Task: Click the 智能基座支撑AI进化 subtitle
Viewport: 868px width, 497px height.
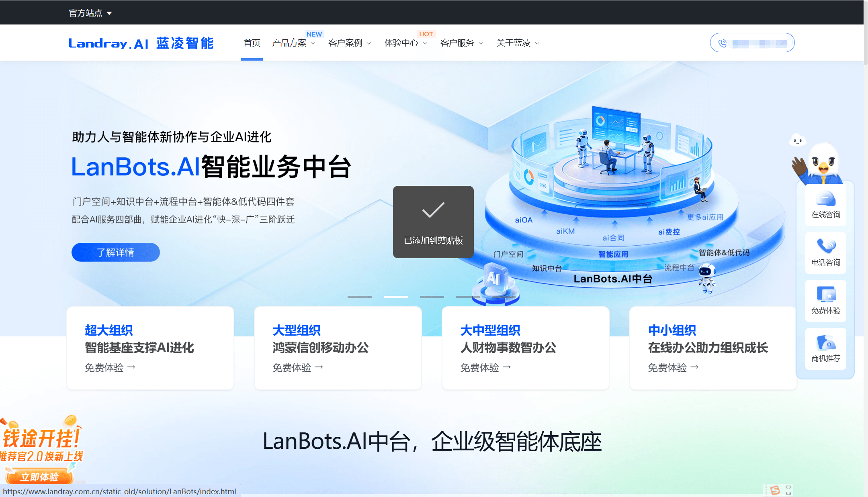Action: click(139, 347)
